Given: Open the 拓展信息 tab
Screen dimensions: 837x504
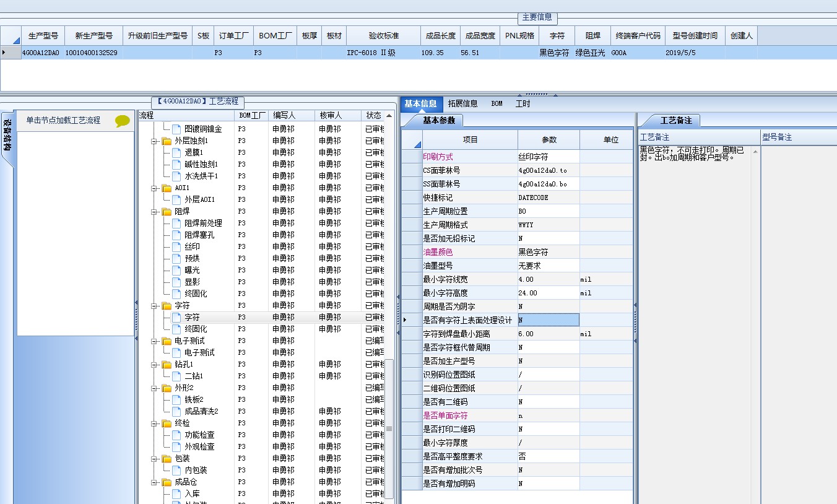Looking at the screenshot, I should 462,103.
